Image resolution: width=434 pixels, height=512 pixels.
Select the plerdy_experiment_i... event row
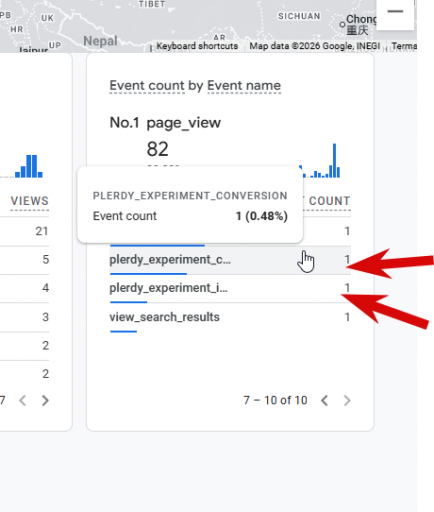230,288
